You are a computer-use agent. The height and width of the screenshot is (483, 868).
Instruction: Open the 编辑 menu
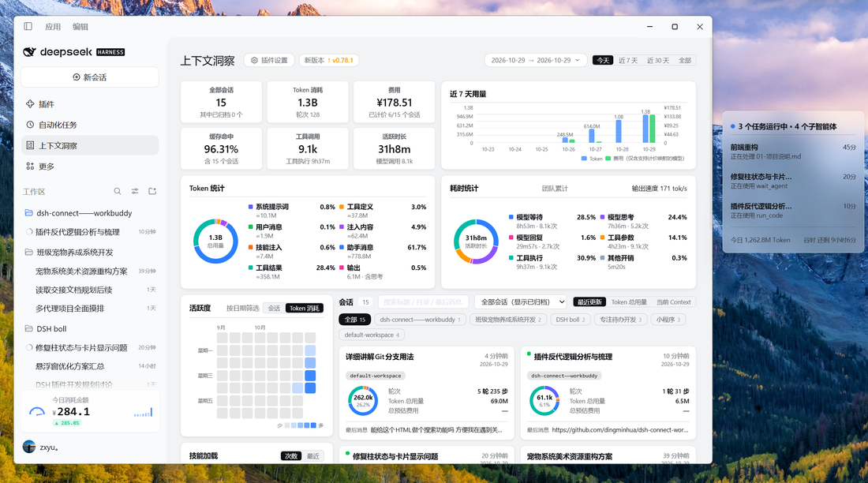pyautogui.click(x=80, y=27)
